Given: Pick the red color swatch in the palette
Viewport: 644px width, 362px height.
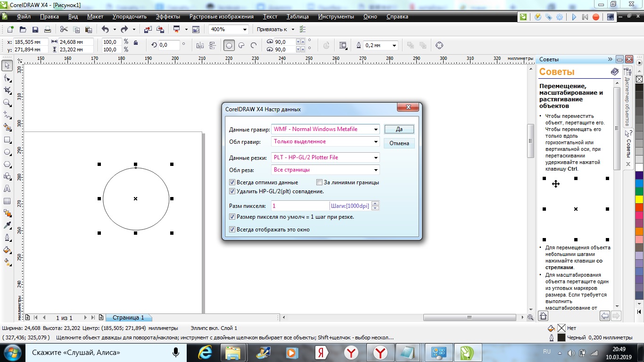Looking at the screenshot, I should (x=639, y=207).
